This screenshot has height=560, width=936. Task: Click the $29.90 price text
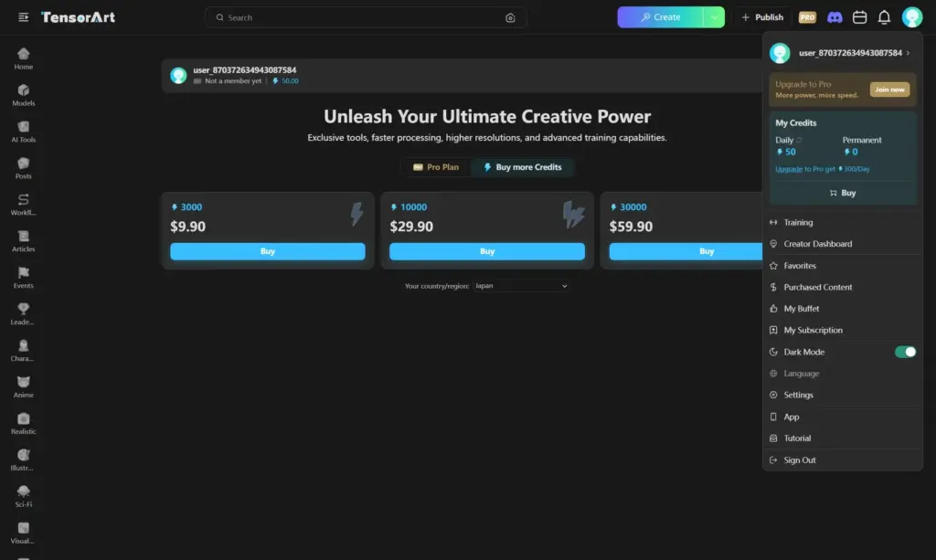coord(411,227)
